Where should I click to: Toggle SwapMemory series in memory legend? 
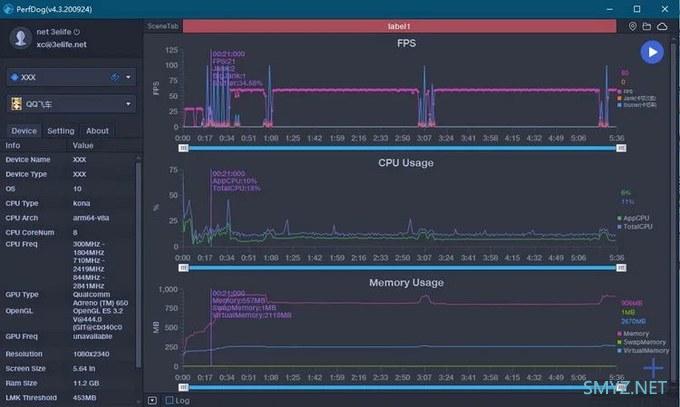tap(641, 342)
